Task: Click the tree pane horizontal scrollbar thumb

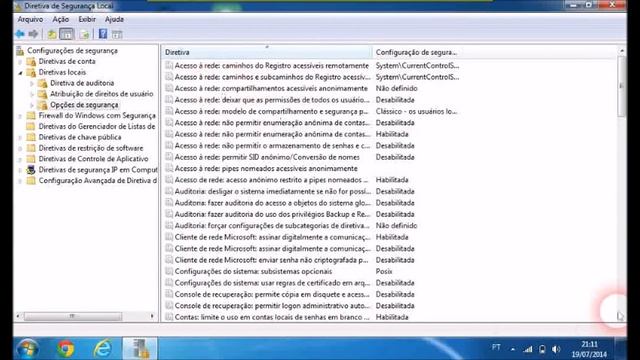Action: pyautogui.click(x=73, y=316)
